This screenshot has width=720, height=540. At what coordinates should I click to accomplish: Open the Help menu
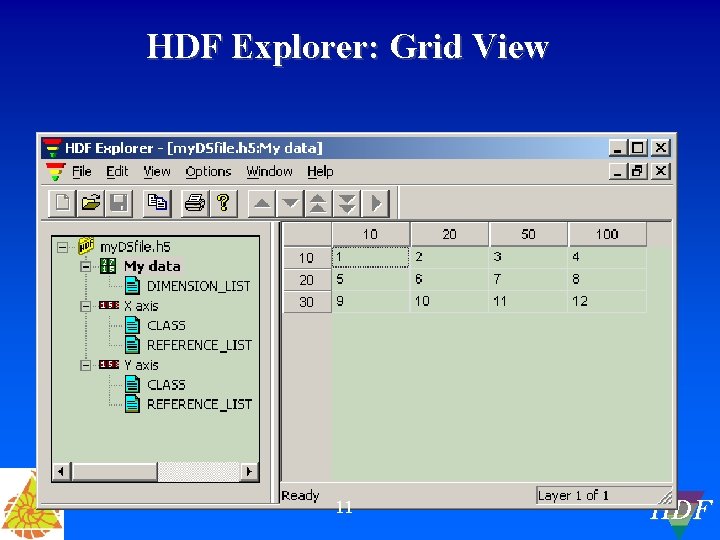[320, 172]
